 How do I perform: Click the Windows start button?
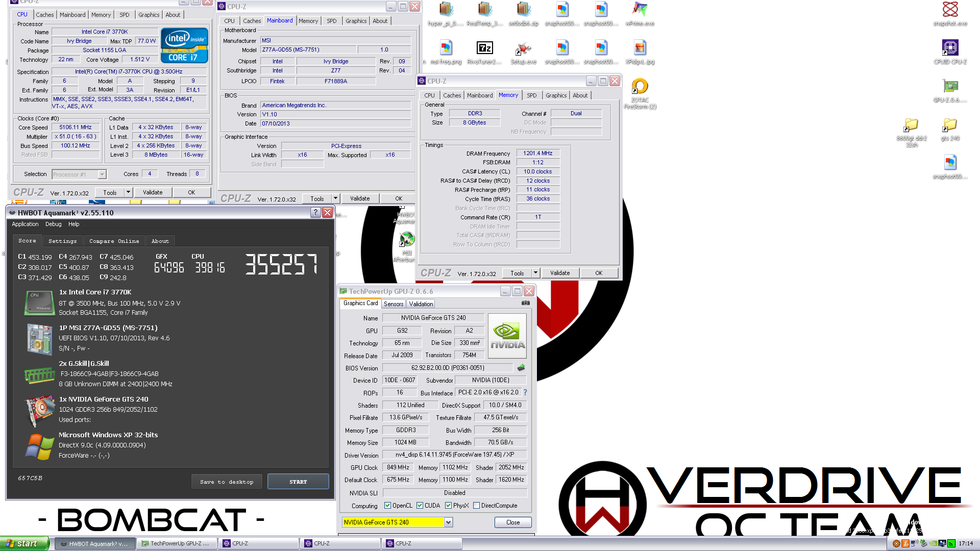24,543
